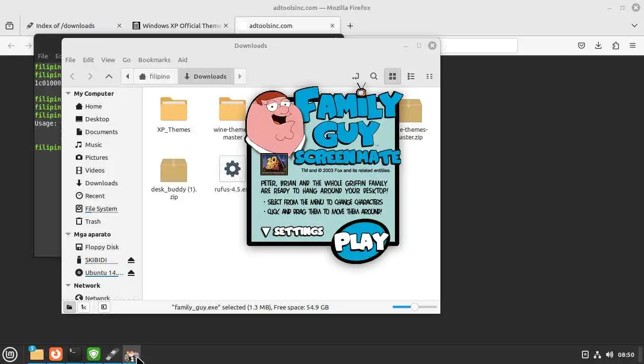This screenshot has width=644, height=364.
Task: Go back in the Downloads file manager
Action: click(72, 76)
